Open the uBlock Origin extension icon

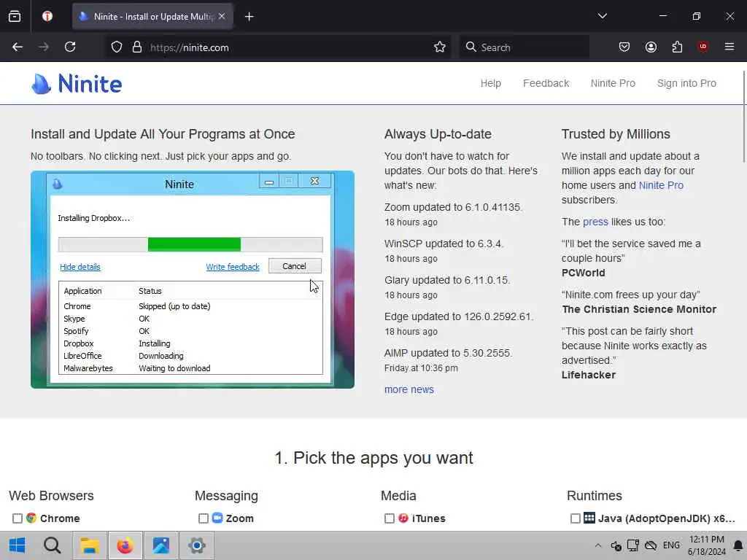(x=703, y=47)
